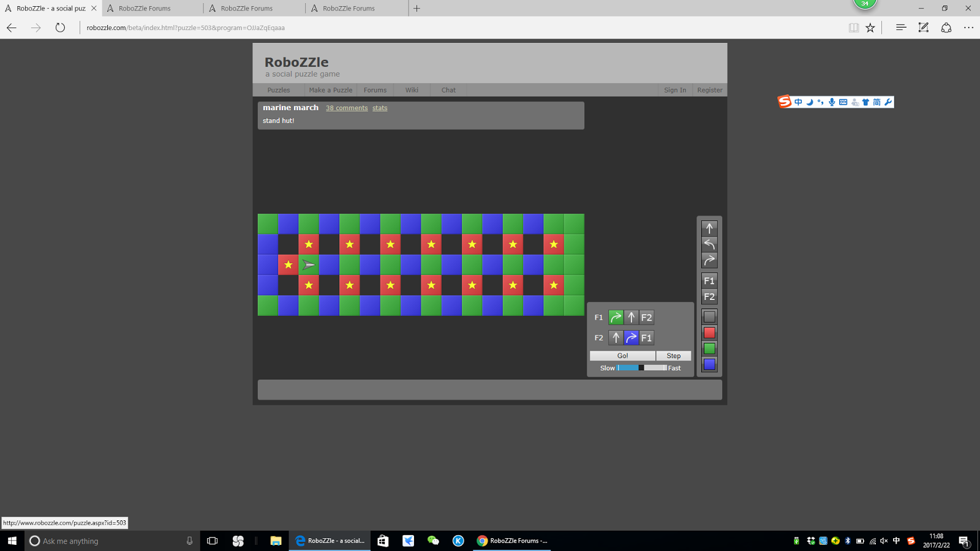980x551 pixels.
Task: Click the Sign In link
Action: 675,90
